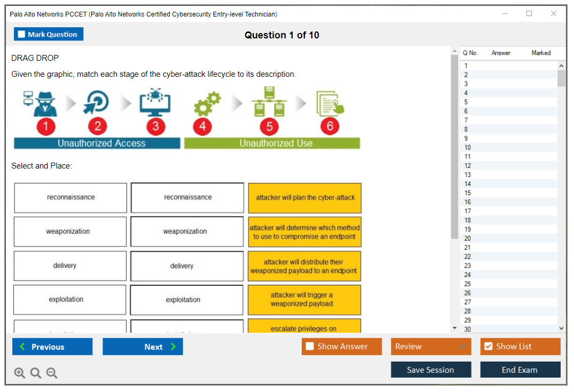The image size is (574, 392).
Task: Click the question list scroll down arrow
Action: click(561, 329)
